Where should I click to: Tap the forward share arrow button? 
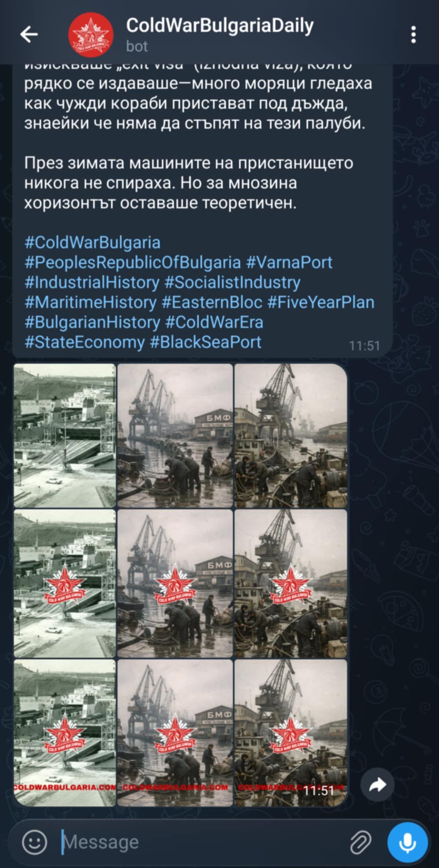tap(378, 785)
